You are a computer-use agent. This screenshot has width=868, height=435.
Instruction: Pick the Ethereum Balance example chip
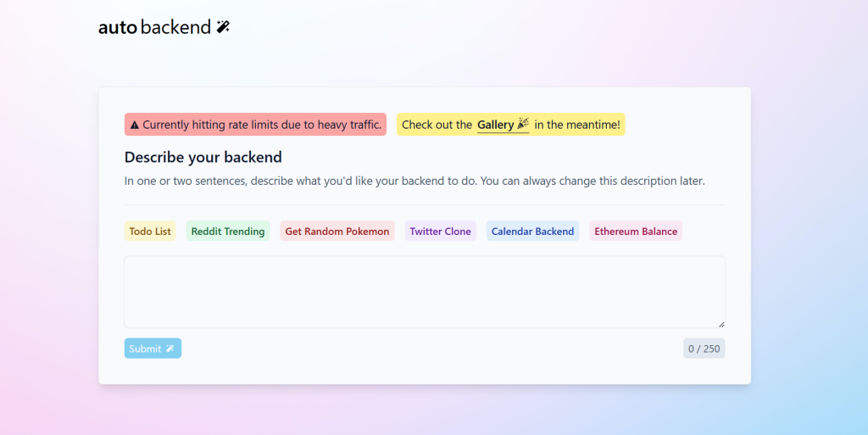pyautogui.click(x=636, y=231)
